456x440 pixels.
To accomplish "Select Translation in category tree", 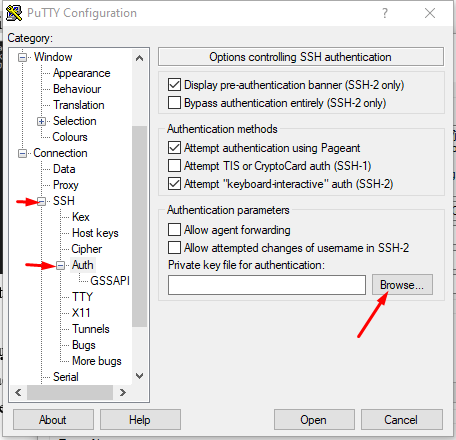I will (x=79, y=105).
